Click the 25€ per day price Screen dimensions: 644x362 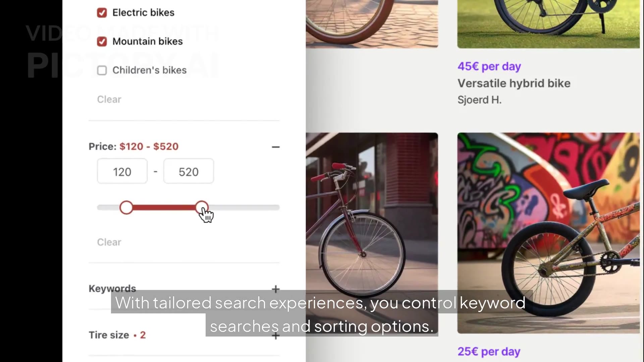pos(489,351)
